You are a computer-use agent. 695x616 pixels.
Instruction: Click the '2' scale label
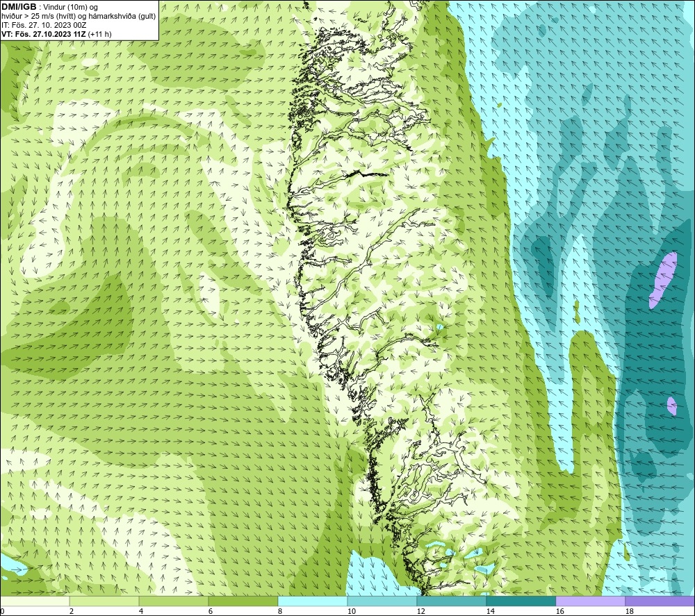(72, 612)
